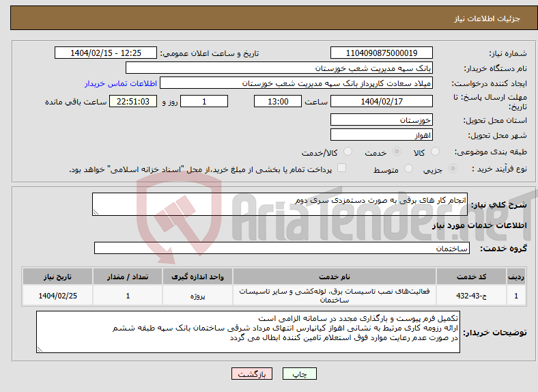This screenshot has height=392, width=538.
Task: Click the announcement date field 1404/02/15 - 12:25
Action: (x=106, y=53)
